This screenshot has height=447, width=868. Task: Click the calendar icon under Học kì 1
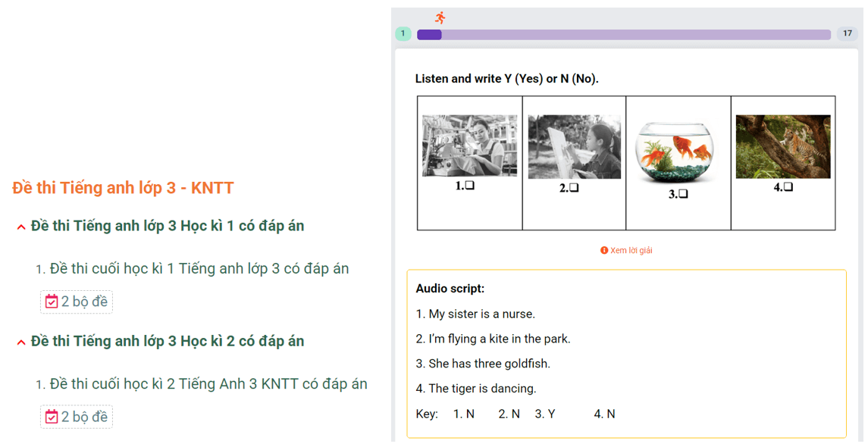[52, 302]
